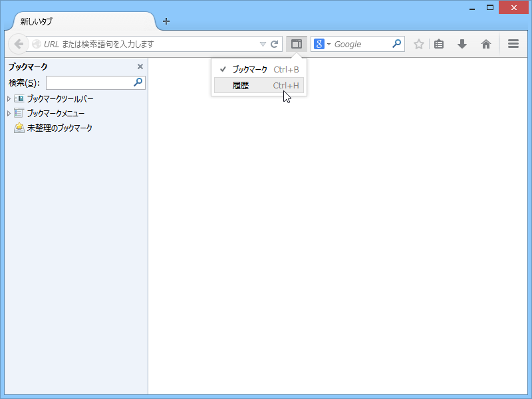532x399 pixels.
Task: Show the bookmarks list icon
Action: tap(438, 44)
